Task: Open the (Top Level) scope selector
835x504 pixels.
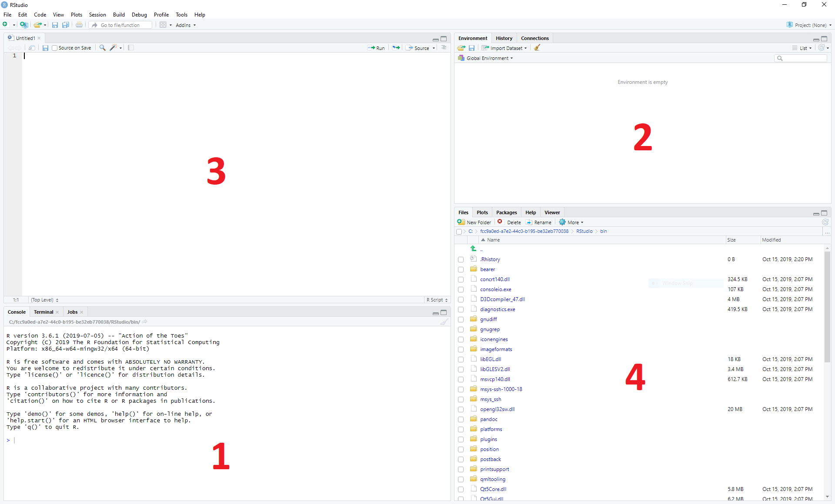Action: [44, 300]
